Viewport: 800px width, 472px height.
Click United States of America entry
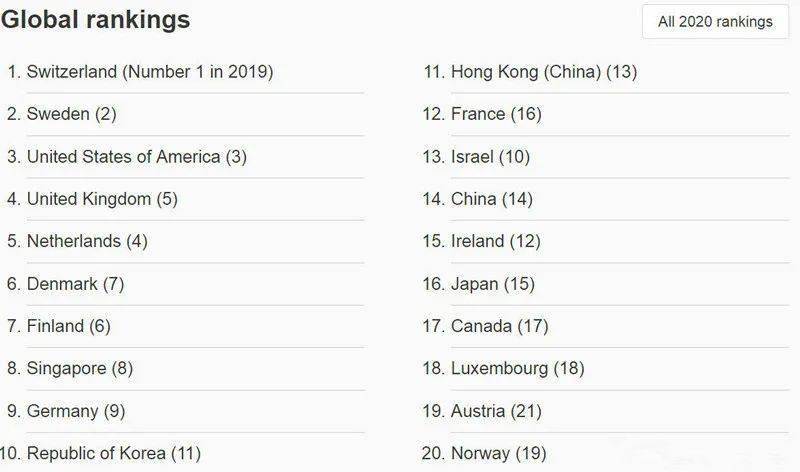pos(136,157)
